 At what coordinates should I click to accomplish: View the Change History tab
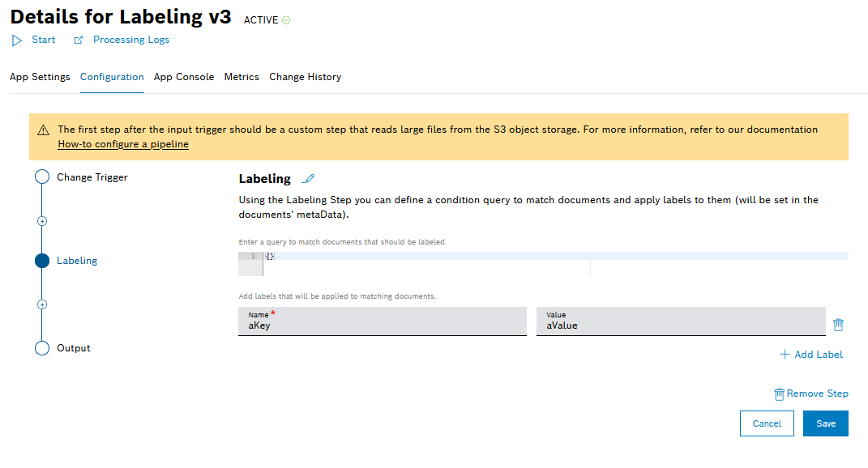305,77
